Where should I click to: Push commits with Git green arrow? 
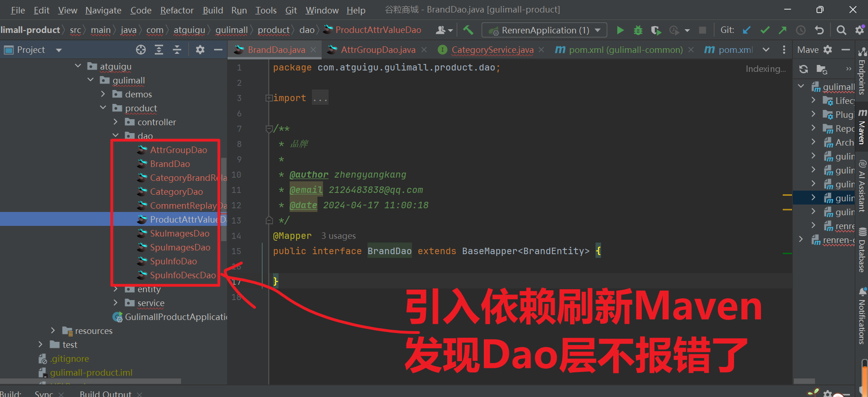pos(783,30)
